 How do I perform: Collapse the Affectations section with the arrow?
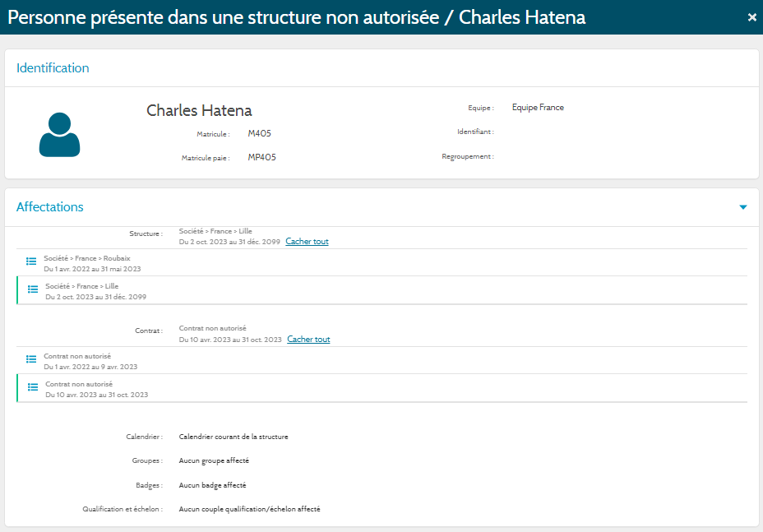(x=742, y=207)
